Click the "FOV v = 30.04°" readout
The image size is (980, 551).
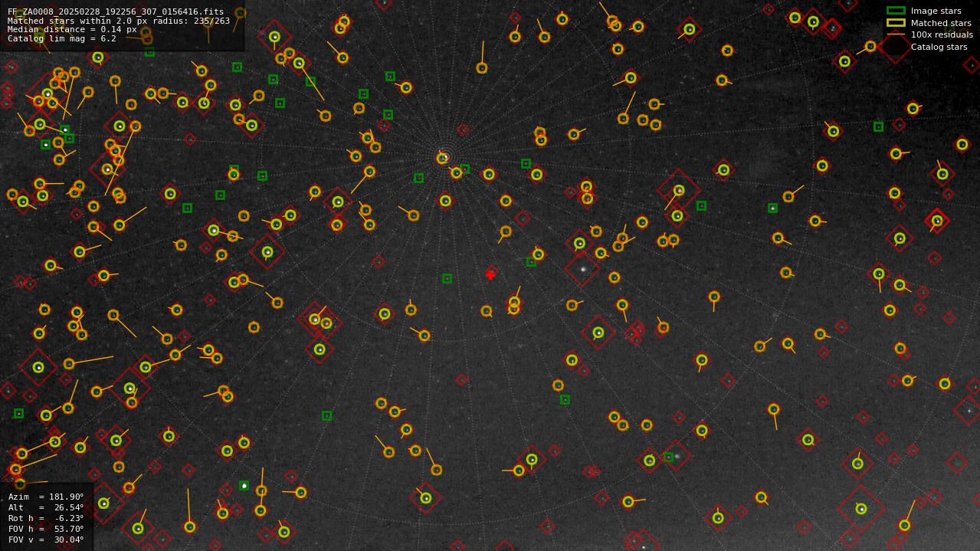(46, 540)
